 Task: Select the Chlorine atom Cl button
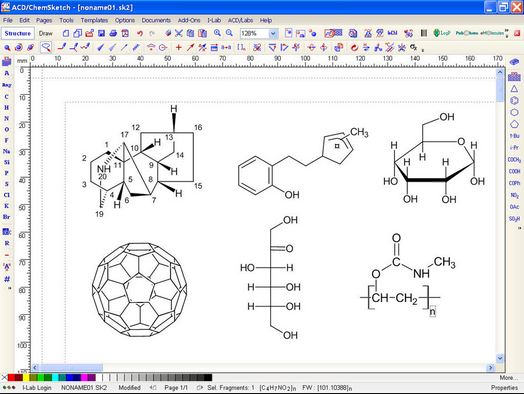(x=6, y=195)
